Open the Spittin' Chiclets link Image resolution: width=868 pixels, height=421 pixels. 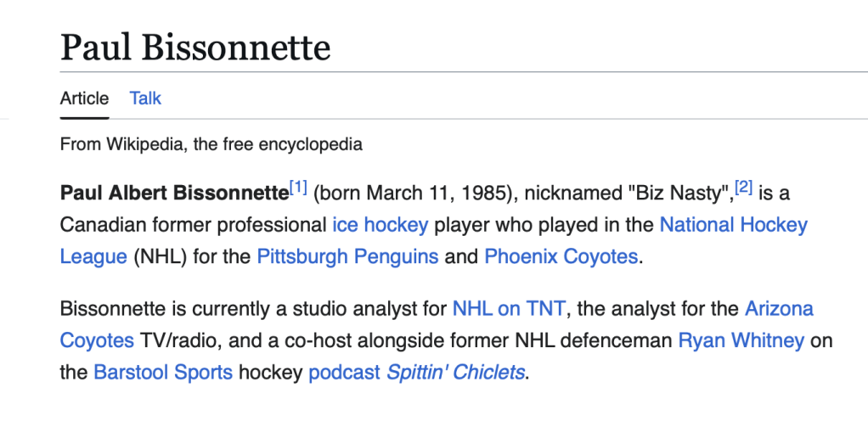point(454,372)
